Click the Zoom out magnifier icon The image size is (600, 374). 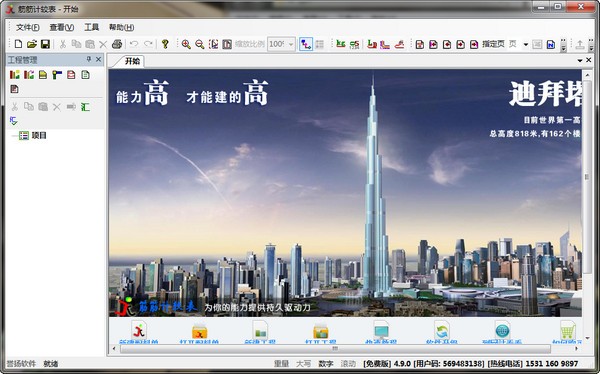pos(199,44)
